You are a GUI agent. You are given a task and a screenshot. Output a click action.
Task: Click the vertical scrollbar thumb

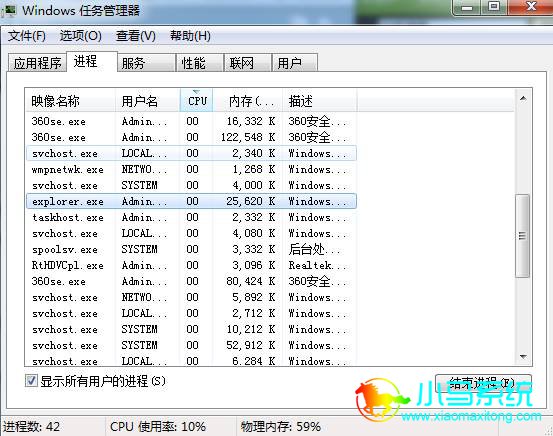tap(523, 236)
